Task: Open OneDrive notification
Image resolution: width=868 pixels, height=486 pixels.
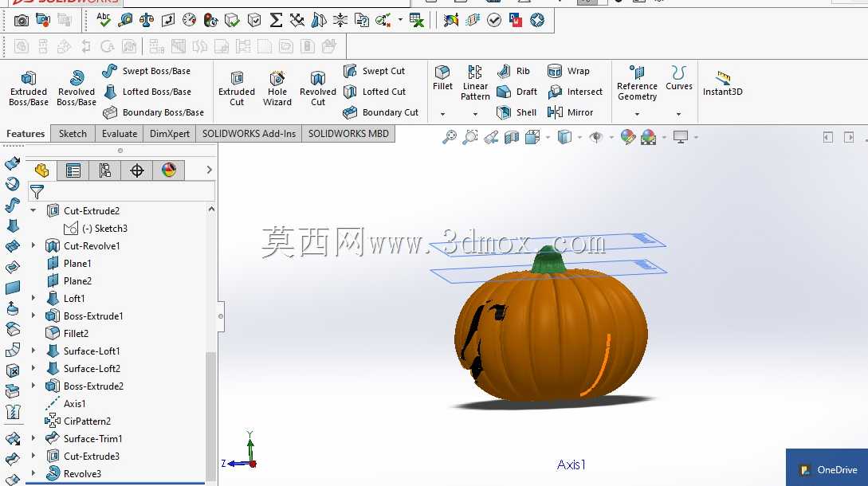Action: coord(827,468)
